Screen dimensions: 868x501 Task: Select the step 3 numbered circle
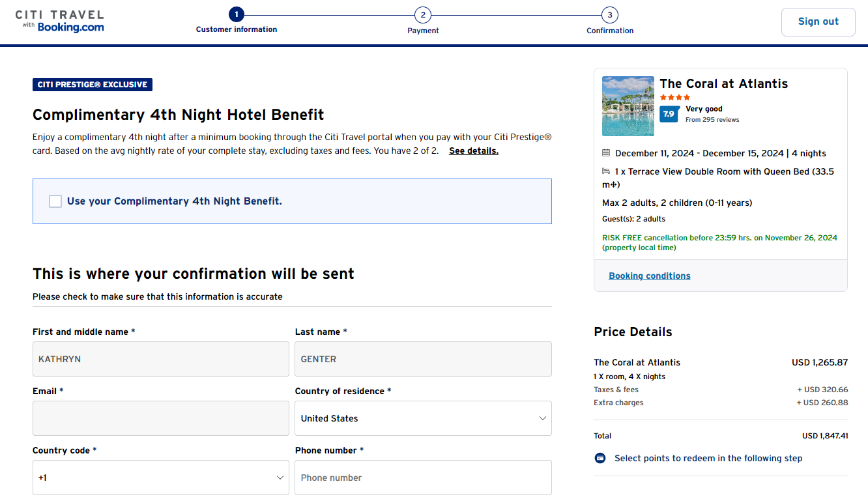click(609, 14)
